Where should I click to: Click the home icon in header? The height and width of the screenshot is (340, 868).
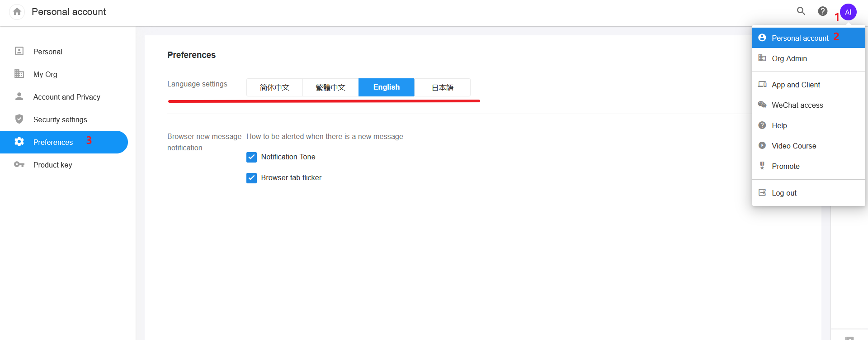[x=17, y=12]
